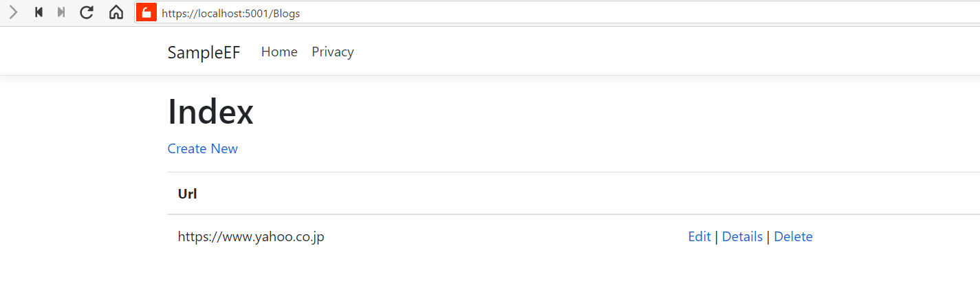Screen dimensions: 980x281
Task: Go to the browser home page
Action: click(x=116, y=12)
